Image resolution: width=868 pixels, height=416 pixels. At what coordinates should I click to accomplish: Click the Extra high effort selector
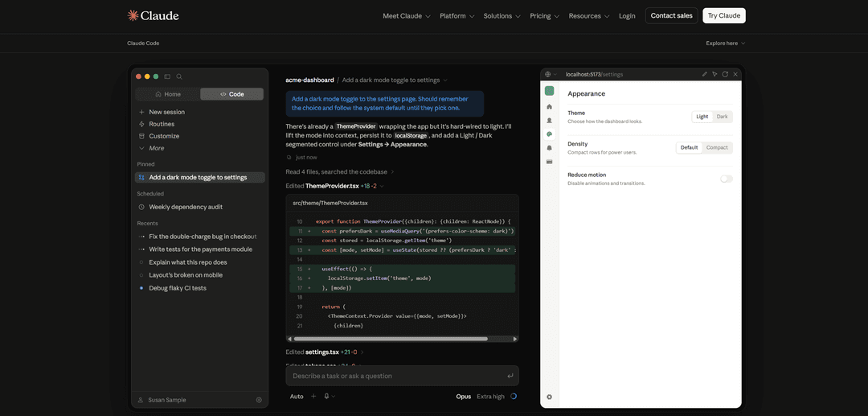490,396
